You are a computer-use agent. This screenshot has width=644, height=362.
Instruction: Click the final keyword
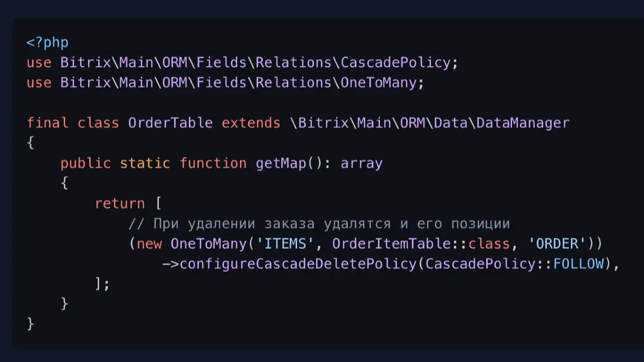[47, 123]
